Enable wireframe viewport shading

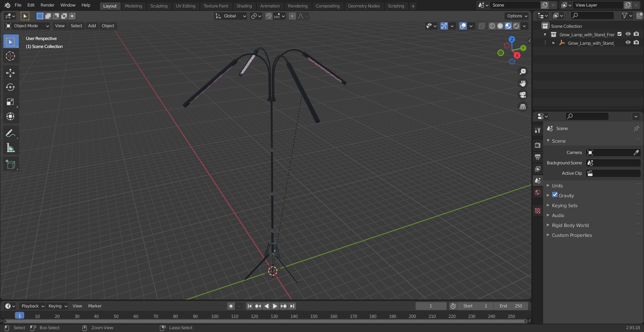click(492, 26)
